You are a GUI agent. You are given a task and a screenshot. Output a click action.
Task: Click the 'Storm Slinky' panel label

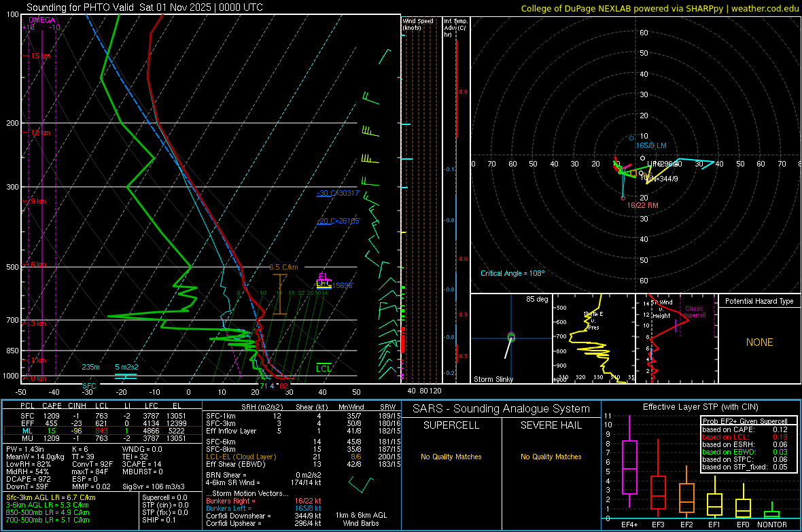coord(493,379)
